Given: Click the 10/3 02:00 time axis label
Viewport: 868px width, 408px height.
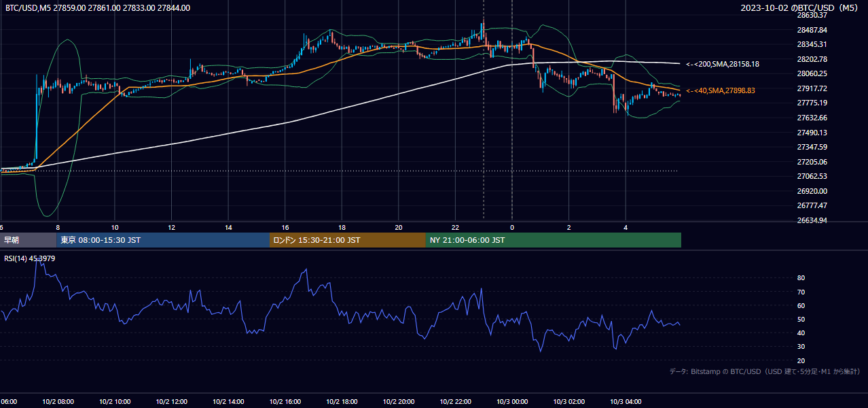Looking at the screenshot, I should click(x=569, y=402).
